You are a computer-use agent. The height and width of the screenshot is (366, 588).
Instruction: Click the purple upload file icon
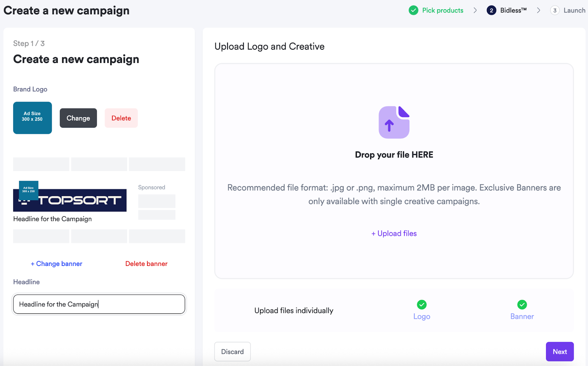click(x=394, y=122)
